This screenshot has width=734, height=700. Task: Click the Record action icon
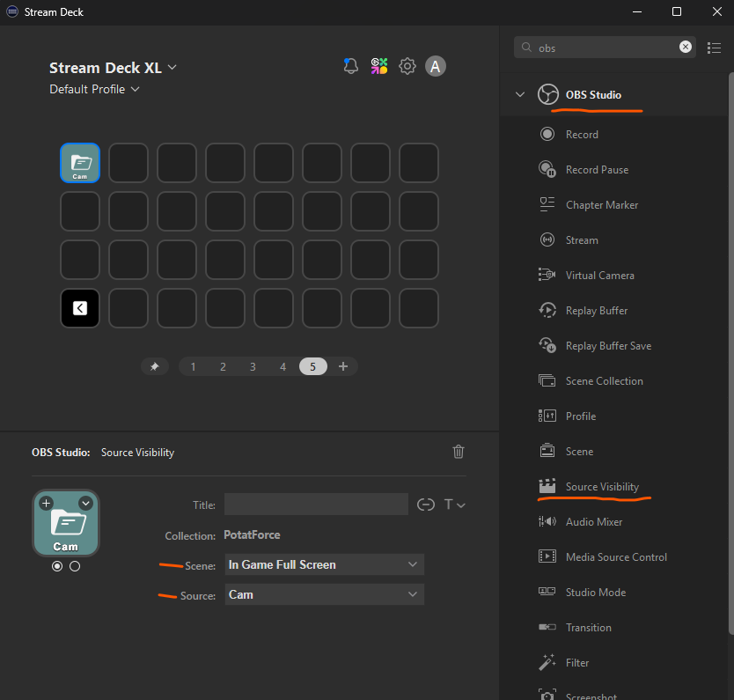547,135
